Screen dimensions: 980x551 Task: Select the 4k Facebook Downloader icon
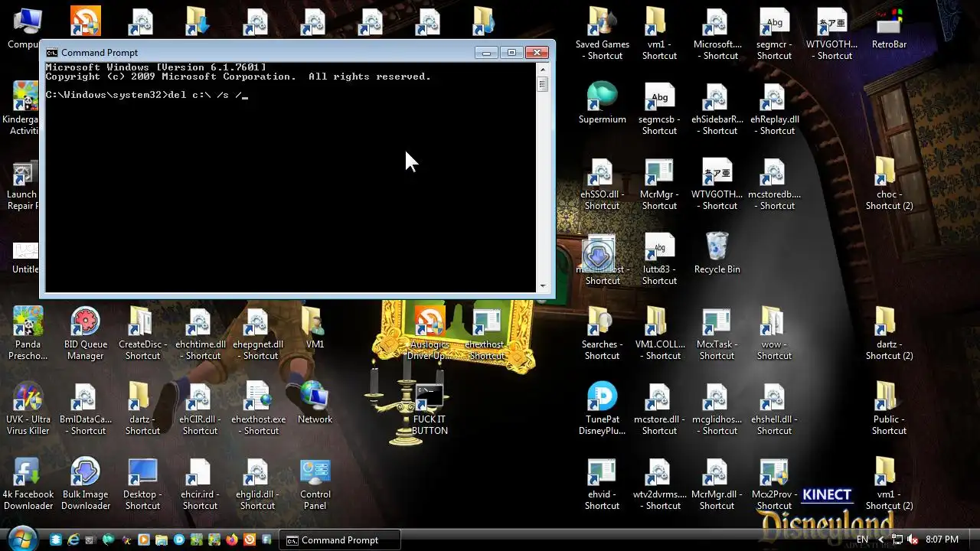click(x=28, y=484)
